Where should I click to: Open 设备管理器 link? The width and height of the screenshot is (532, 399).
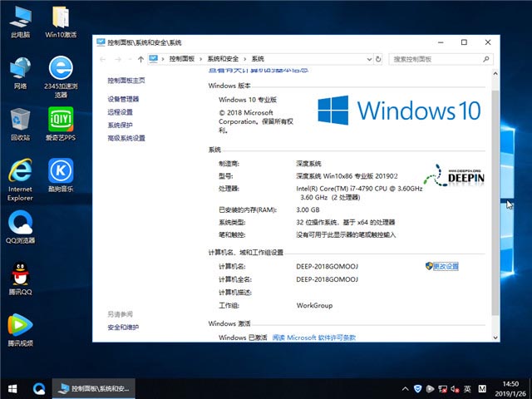coord(123,99)
